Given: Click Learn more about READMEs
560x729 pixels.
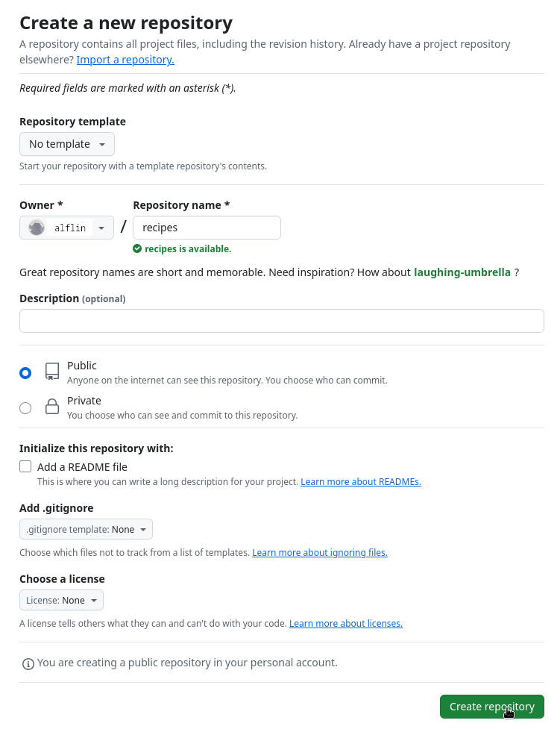Looking at the screenshot, I should [361, 481].
